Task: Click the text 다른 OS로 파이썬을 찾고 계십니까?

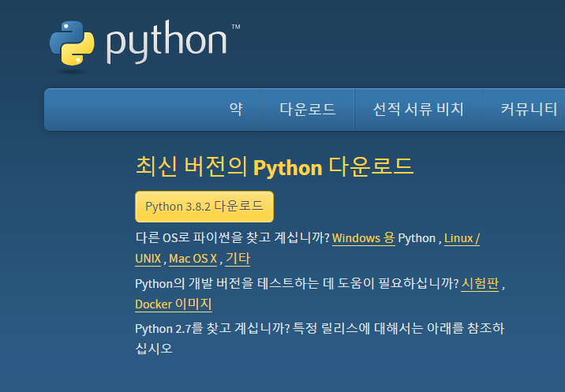Action: click(x=233, y=238)
